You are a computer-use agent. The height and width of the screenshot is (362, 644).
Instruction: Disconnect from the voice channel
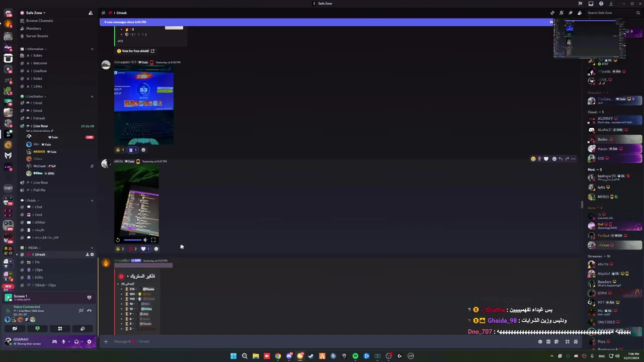[89, 310]
